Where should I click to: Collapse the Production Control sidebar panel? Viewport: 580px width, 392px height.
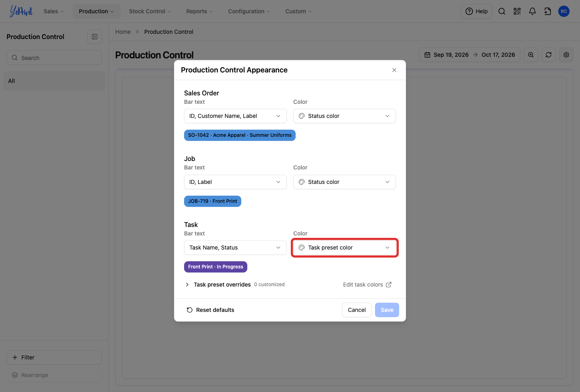click(95, 37)
